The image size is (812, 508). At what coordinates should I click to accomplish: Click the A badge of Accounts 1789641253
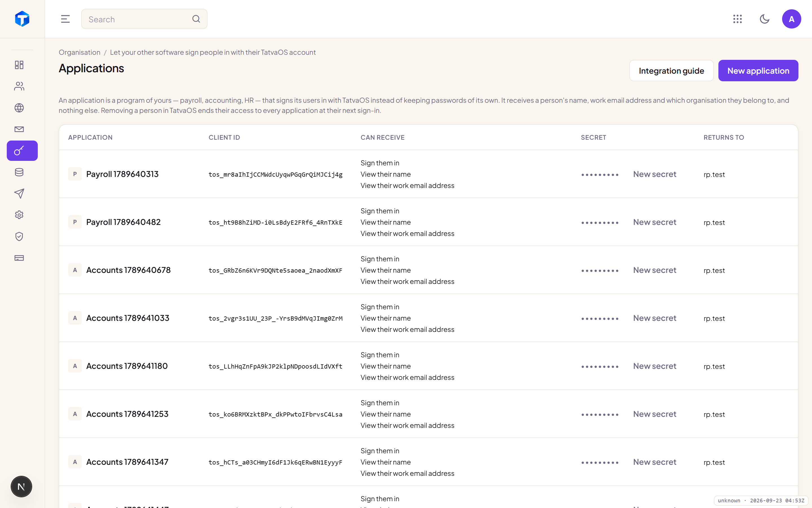(x=75, y=414)
